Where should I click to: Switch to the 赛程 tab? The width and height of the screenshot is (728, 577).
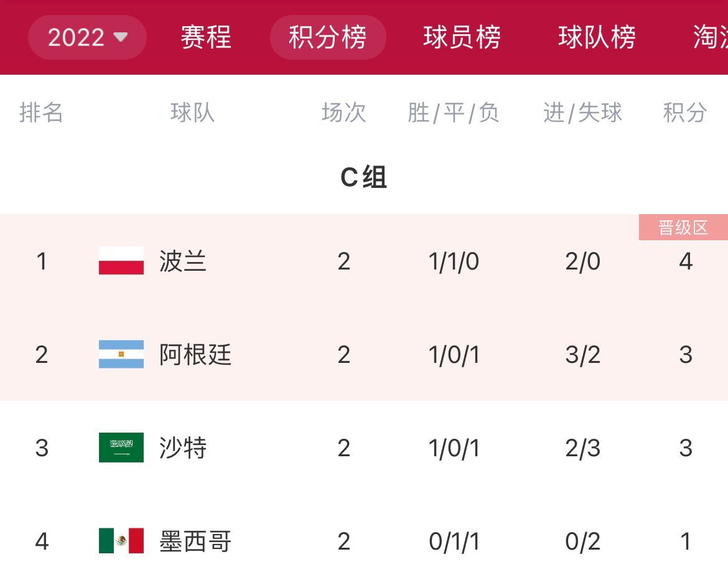(x=206, y=37)
